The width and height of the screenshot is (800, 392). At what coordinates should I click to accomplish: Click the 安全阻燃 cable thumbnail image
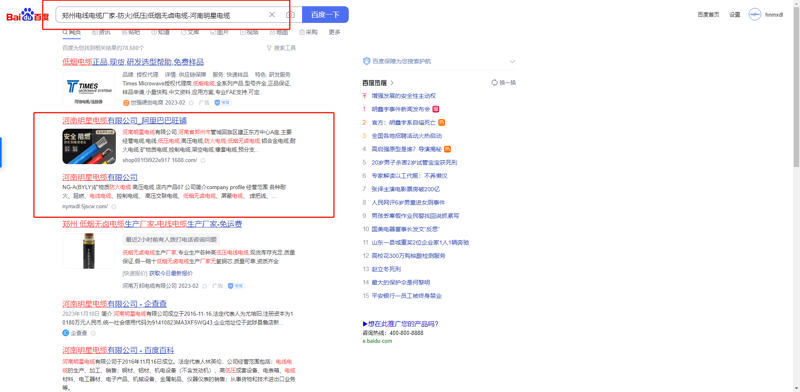[x=89, y=146]
